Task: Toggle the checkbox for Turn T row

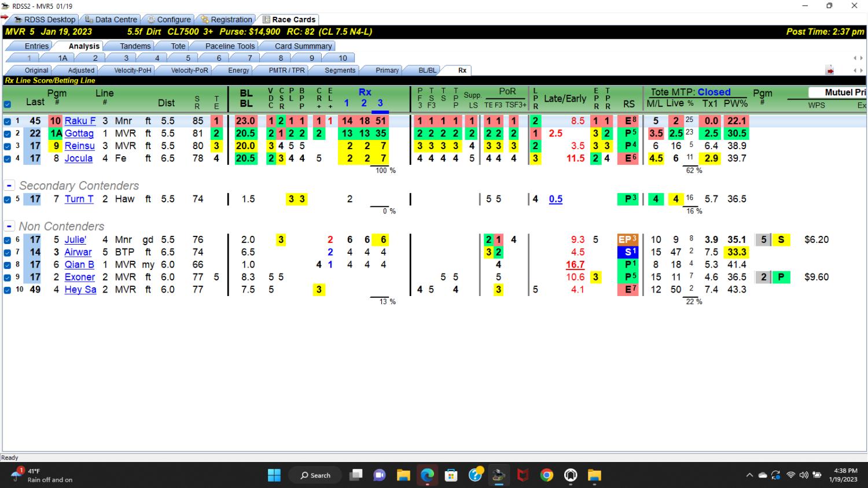Action: click(7, 199)
